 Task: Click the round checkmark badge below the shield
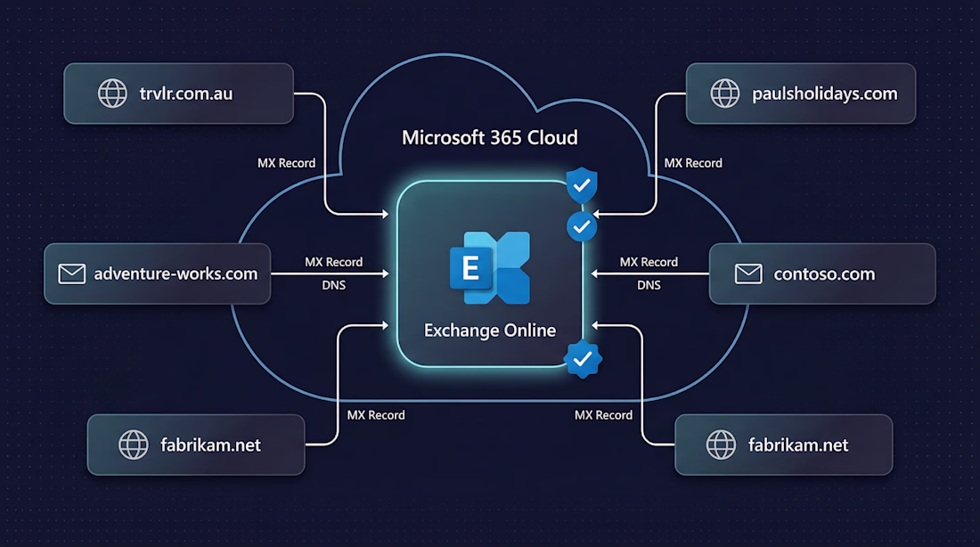pos(582,226)
